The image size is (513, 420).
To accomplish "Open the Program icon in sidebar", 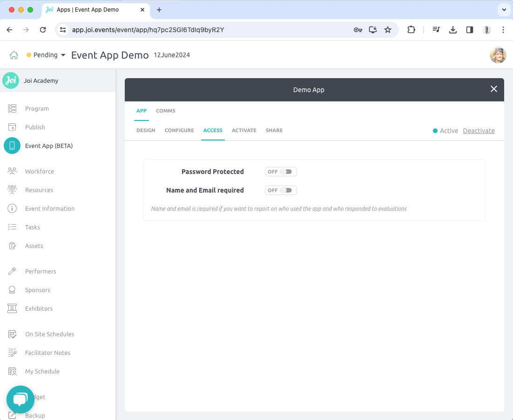I will click(x=12, y=108).
